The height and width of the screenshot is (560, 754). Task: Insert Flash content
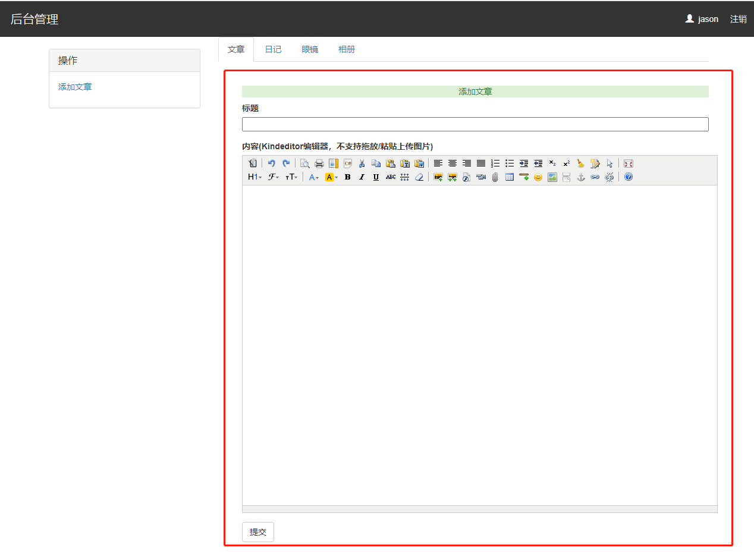(467, 177)
